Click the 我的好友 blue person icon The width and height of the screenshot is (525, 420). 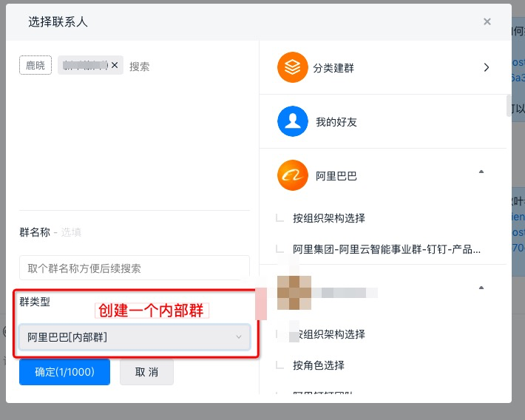tap(292, 121)
